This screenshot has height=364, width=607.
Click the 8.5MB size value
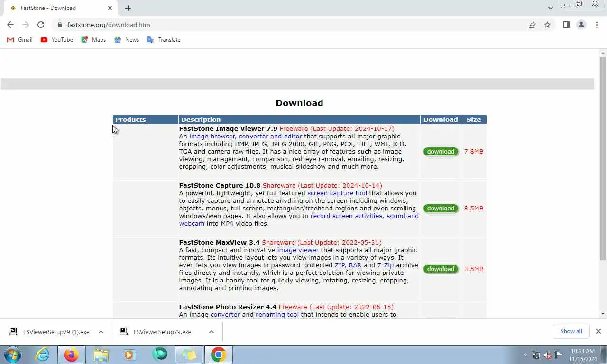(x=474, y=208)
